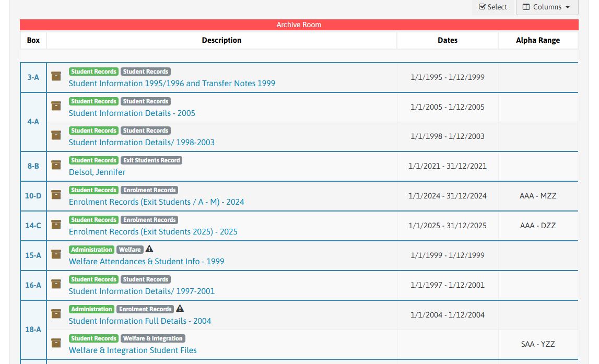Open Enrolment Records (Exit Students / A - M) - 2024
The height and width of the screenshot is (364, 599).
pyautogui.click(x=156, y=202)
